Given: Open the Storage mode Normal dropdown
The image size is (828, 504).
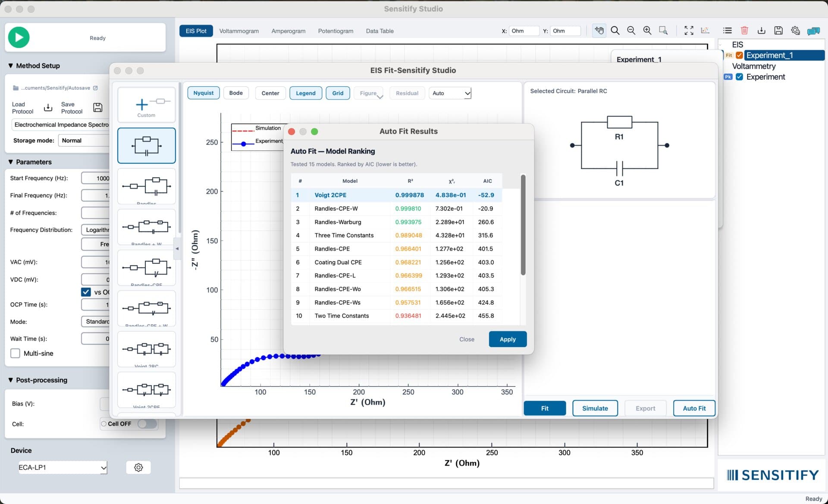Looking at the screenshot, I should coord(84,141).
